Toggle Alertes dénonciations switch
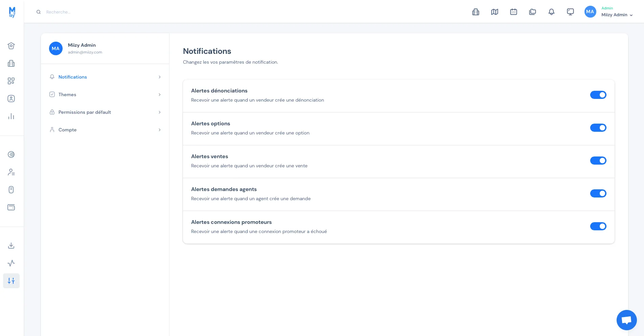 (598, 95)
